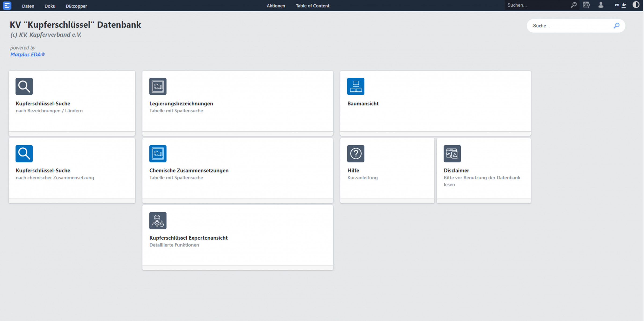Viewport: 644px width, 321px height.
Task: Click the Disclaimer warning icon
Action: pos(452,154)
